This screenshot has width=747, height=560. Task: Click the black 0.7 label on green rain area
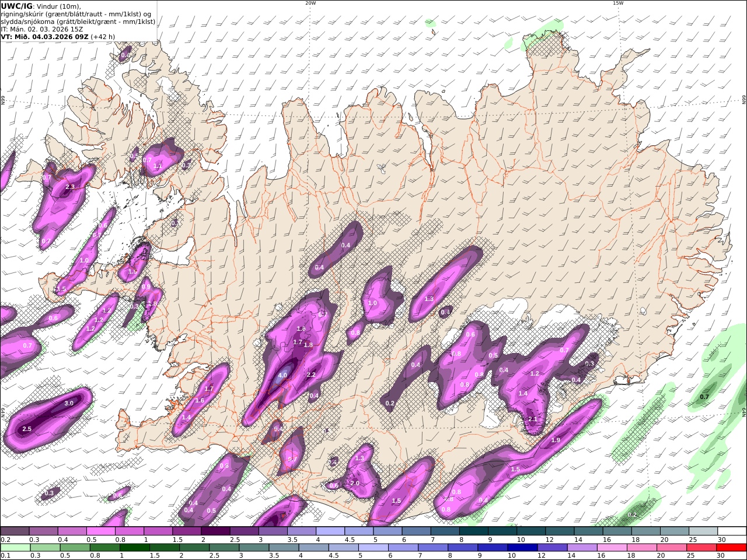point(704,397)
